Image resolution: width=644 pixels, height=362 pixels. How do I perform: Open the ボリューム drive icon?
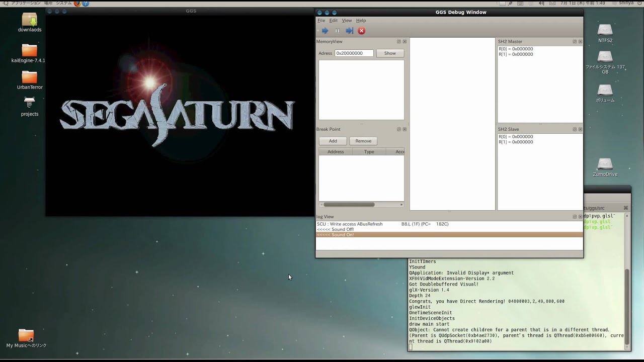pos(605,93)
